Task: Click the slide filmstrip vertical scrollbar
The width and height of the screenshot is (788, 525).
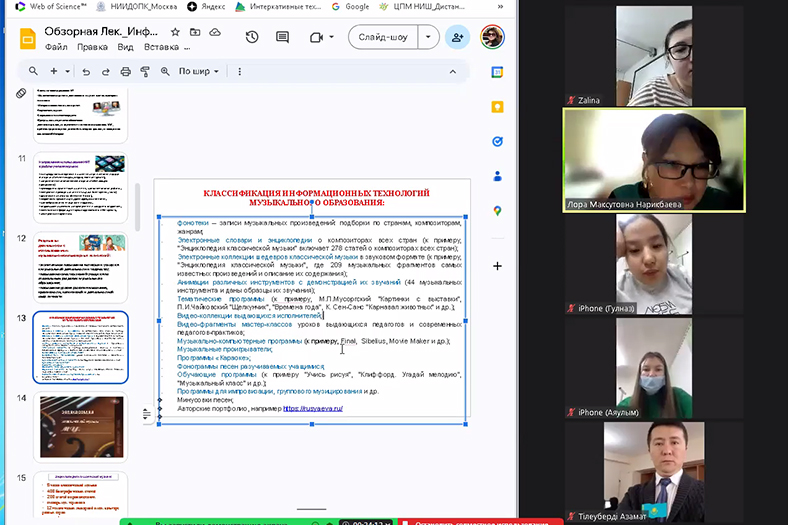Action: (138, 200)
